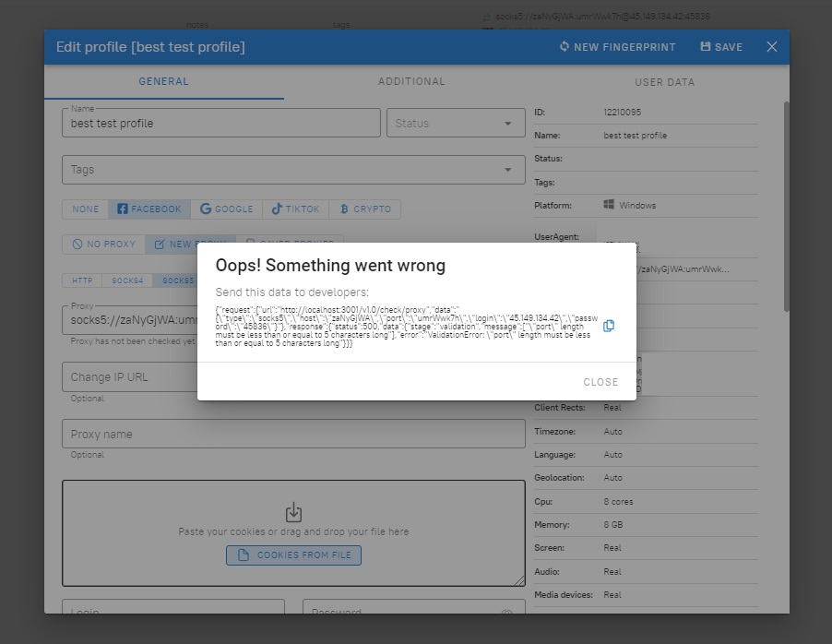Viewport: 832px width, 644px height.
Task: Click the New Fingerprint refresh icon
Action: [x=565, y=47]
